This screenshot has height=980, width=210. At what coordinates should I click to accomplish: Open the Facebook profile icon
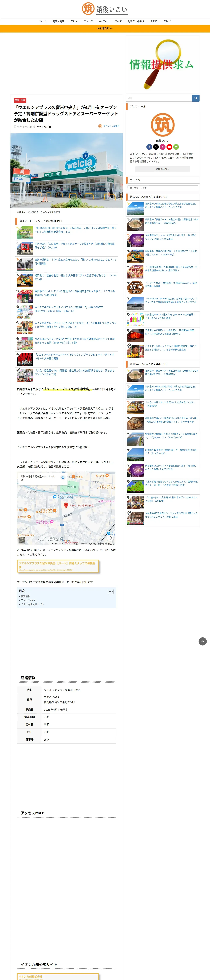click(149, 147)
